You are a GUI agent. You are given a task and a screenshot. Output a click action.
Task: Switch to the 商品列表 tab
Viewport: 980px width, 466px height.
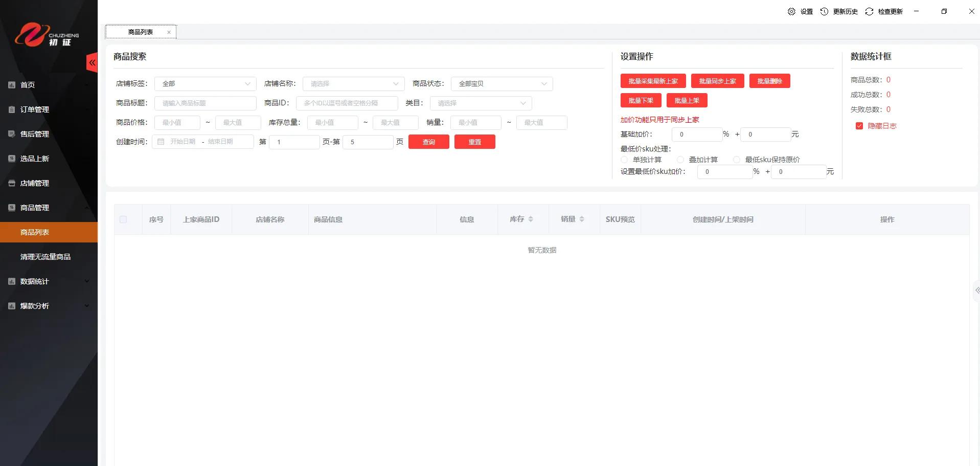point(141,32)
